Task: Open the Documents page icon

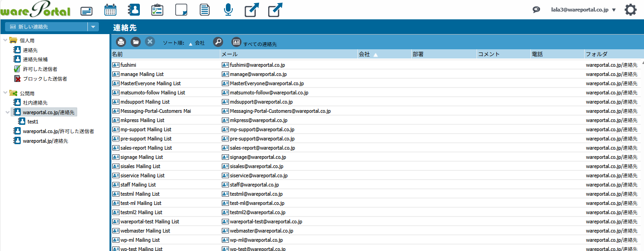Action: tap(205, 10)
